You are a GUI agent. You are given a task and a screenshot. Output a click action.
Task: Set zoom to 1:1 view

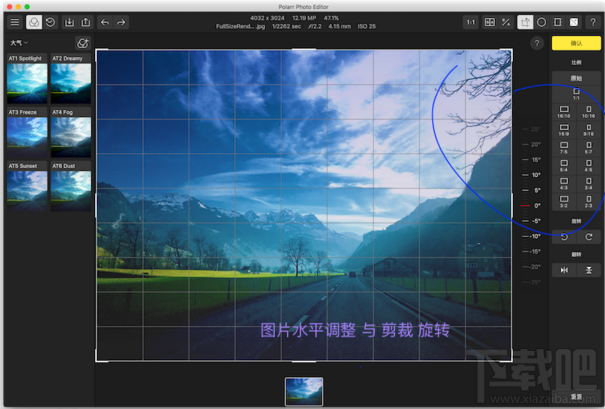click(471, 22)
